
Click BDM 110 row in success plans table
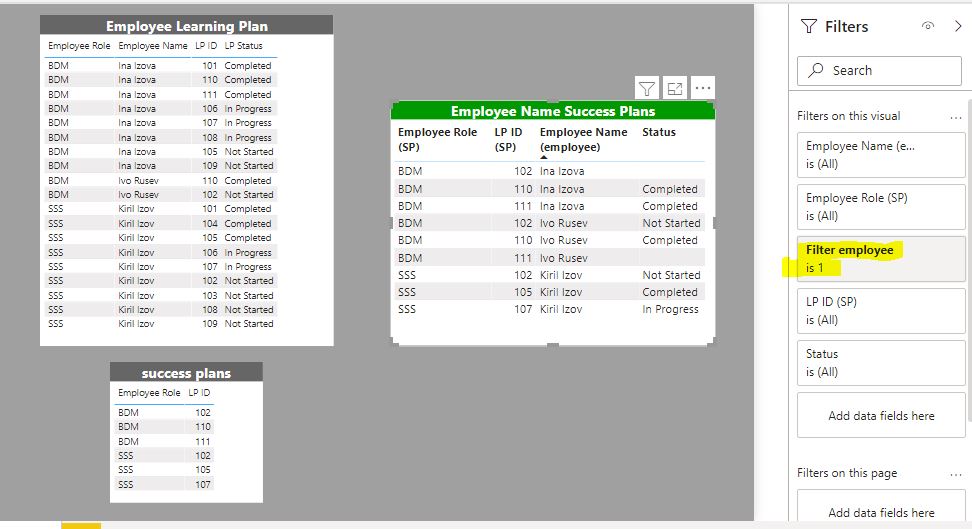click(x=164, y=427)
